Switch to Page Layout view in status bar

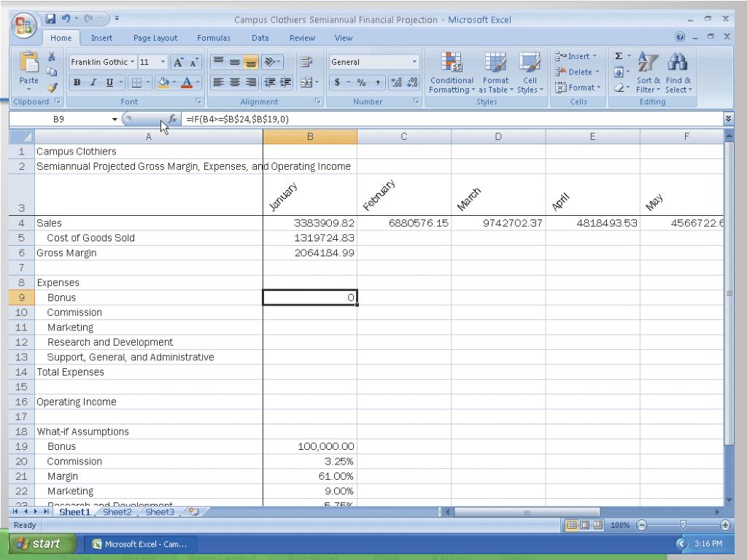pyautogui.click(x=584, y=525)
